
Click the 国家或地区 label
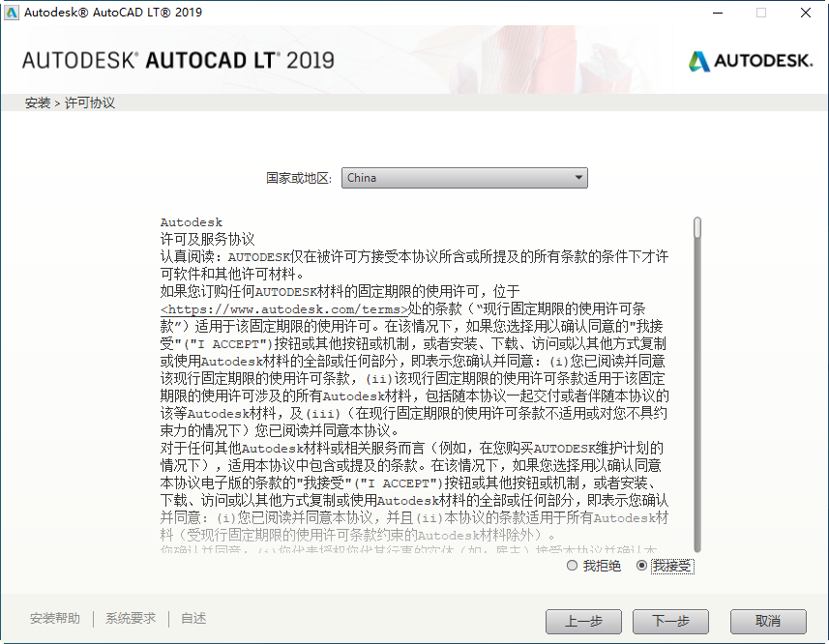click(299, 178)
